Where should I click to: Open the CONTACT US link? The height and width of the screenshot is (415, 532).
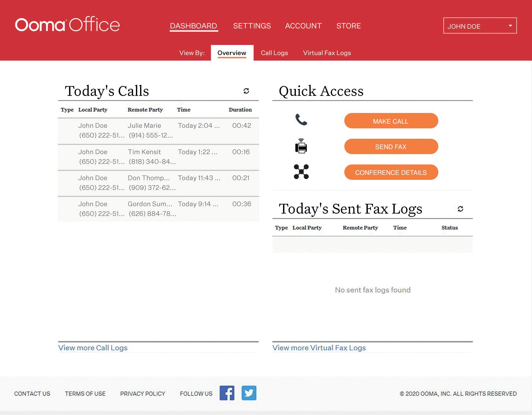(x=32, y=394)
